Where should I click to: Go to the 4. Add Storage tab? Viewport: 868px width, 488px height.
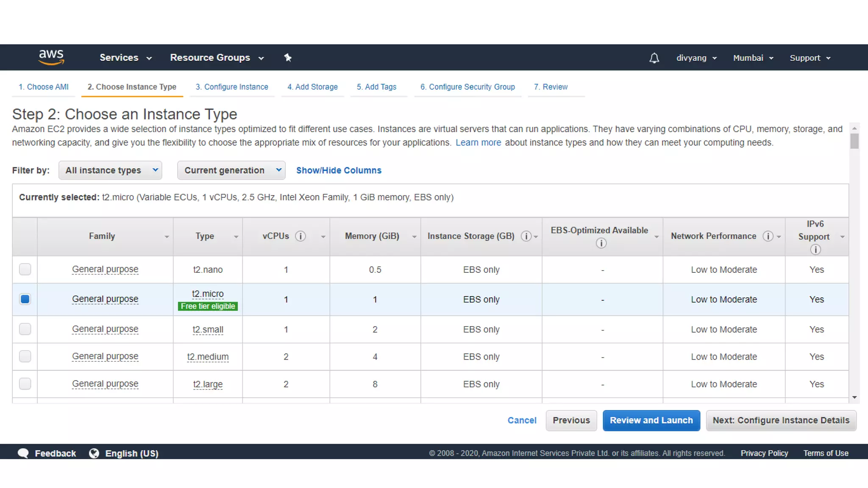[x=312, y=87]
